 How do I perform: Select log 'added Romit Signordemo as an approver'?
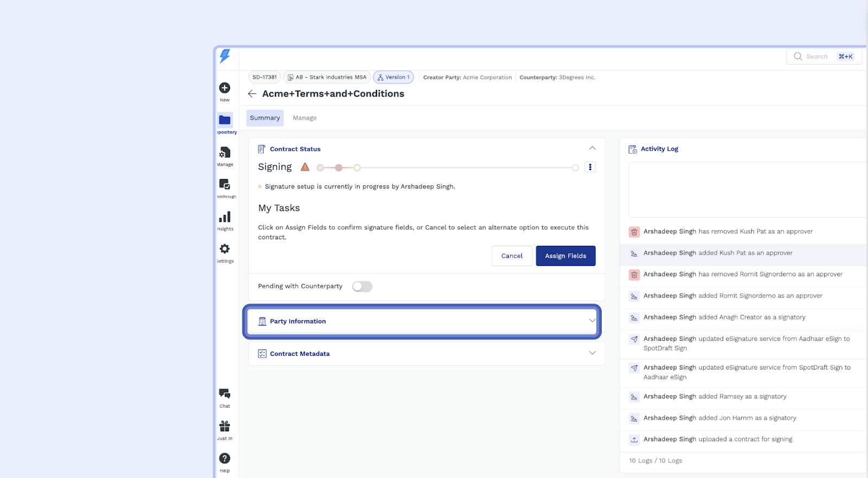[x=743, y=296]
